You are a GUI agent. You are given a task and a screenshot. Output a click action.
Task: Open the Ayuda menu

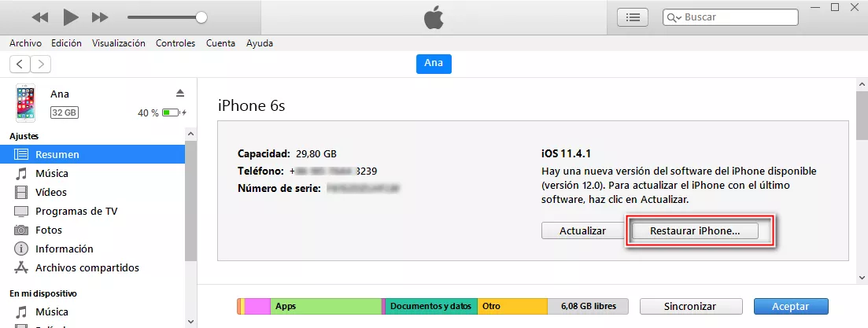point(260,43)
